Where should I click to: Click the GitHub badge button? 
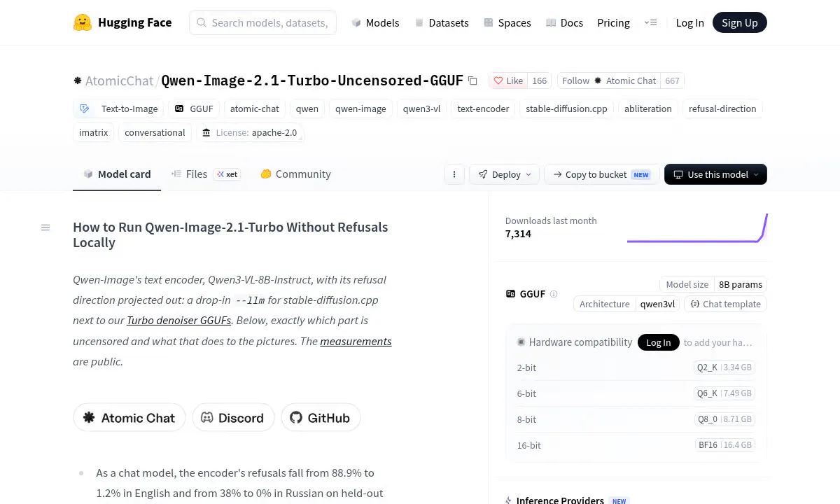click(321, 417)
